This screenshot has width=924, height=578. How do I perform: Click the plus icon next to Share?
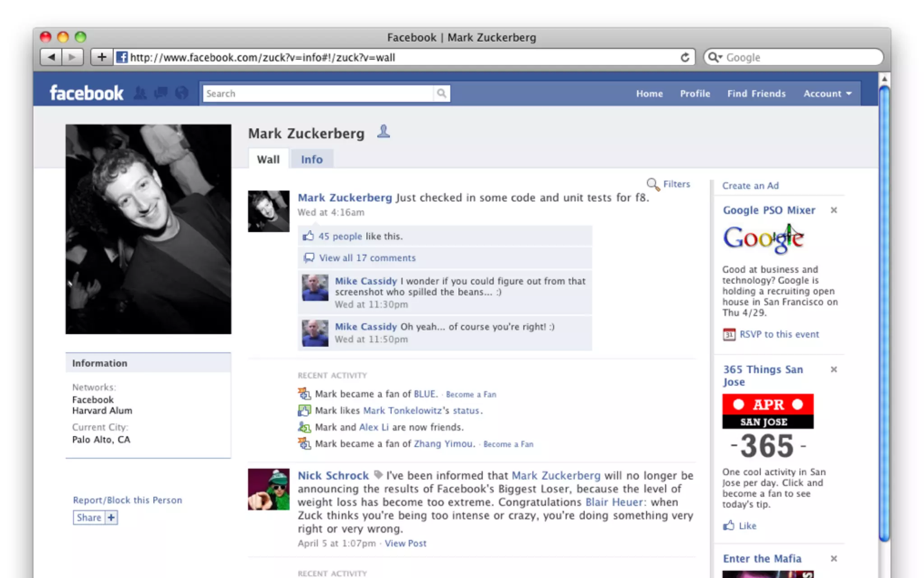coord(111,517)
